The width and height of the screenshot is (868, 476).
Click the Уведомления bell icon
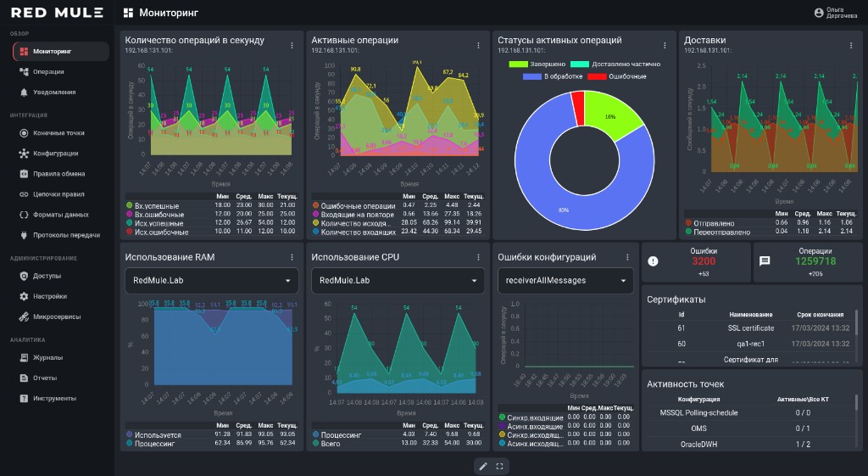pos(24,92)
